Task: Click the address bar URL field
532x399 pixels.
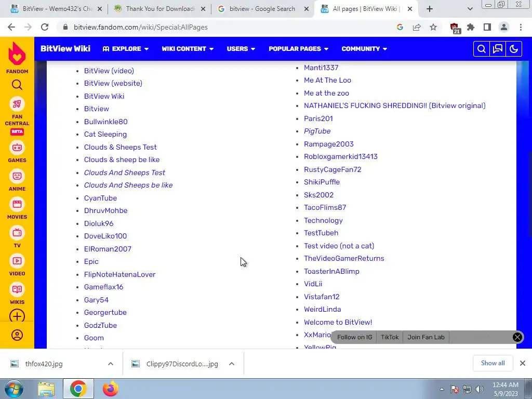Action: click(228, 27)
